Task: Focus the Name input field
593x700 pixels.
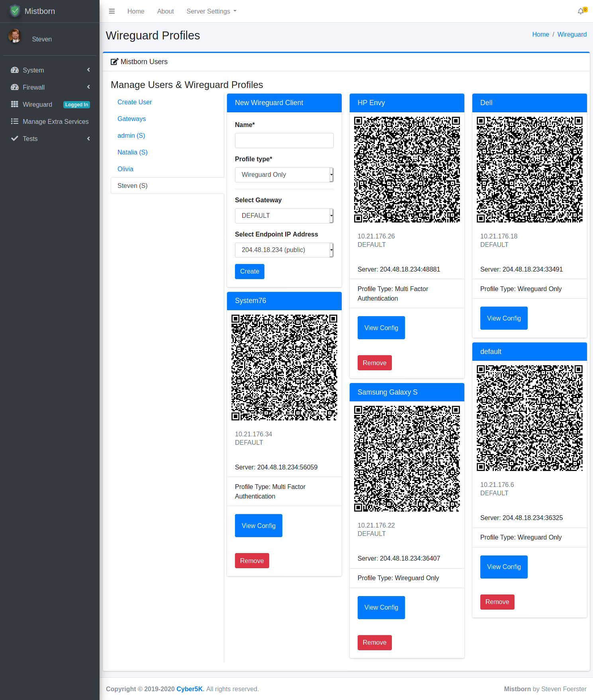Action: click(284, 141)
